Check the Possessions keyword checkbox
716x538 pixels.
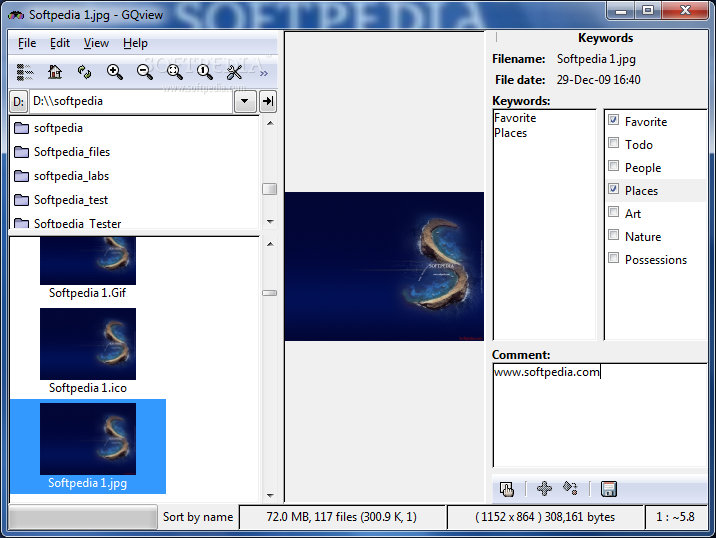coord(614,258)
